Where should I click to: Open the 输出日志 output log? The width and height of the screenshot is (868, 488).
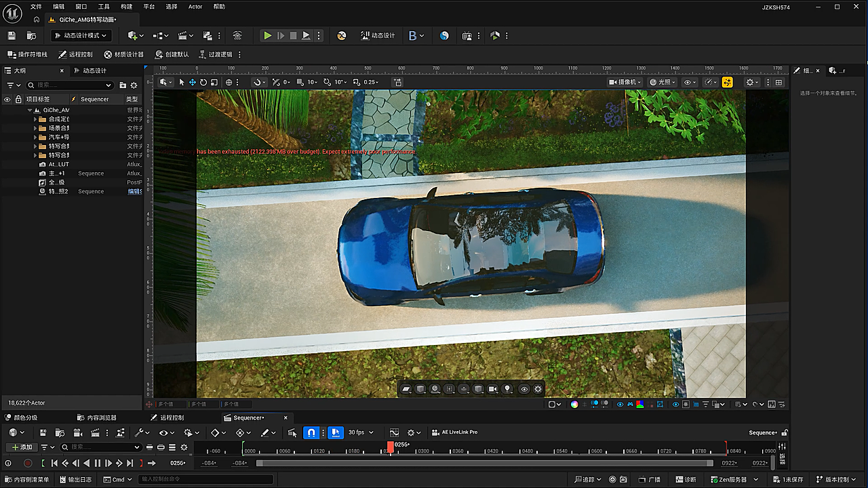[x=75, y=480]
